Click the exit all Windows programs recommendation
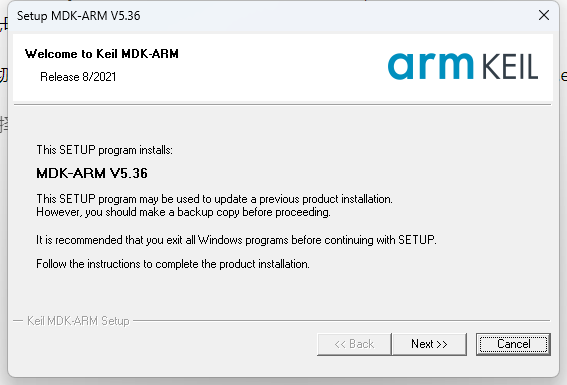 coord(236,240)
